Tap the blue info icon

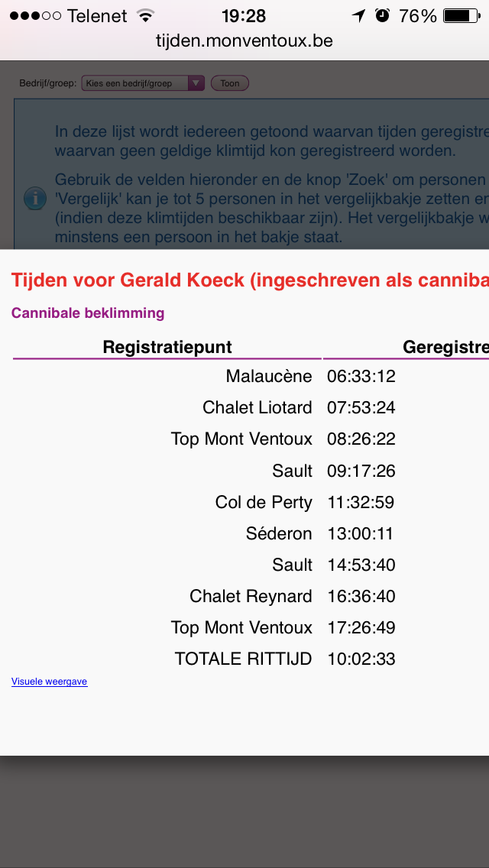pos(35,199)
